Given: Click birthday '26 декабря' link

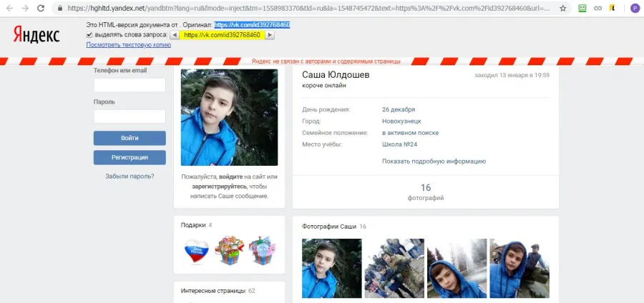Looking at the screenshot, I should click(399, 109).
